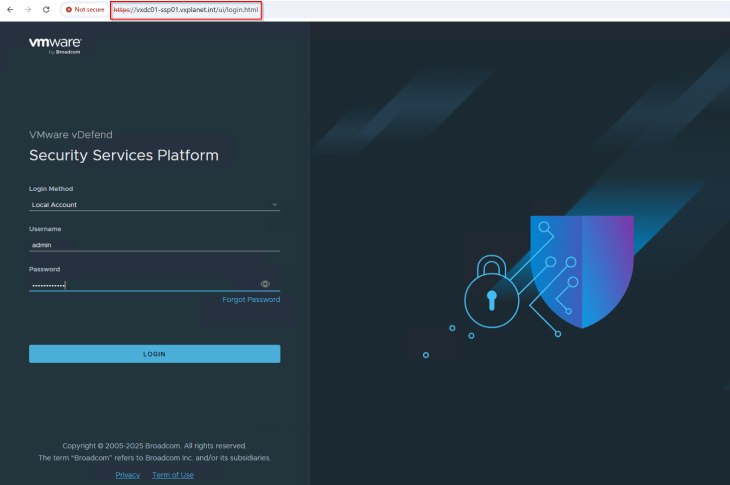Viewport: 730px width, 485px height.
Task: Select the URL in the address bar
Action: point(185,9)
